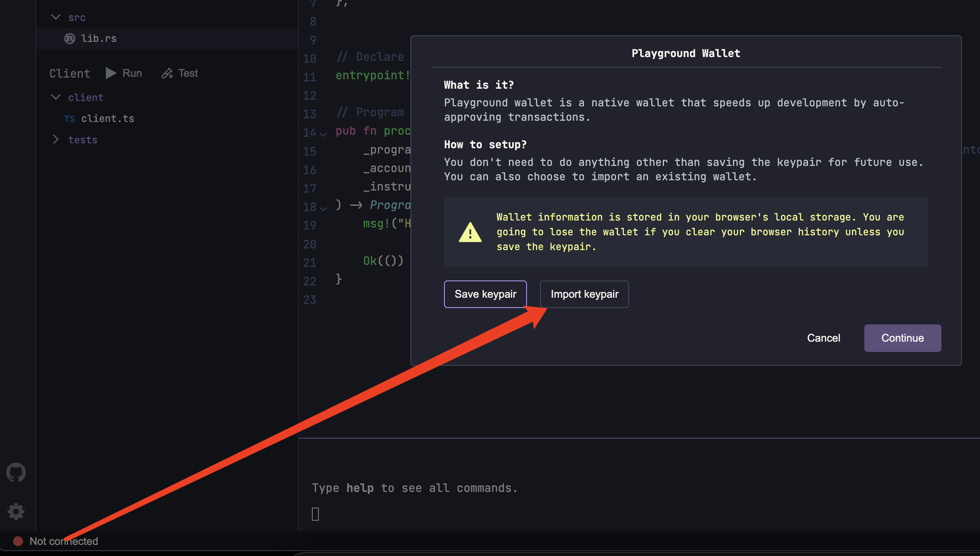Click the Import keypair button

pyautogui.click(x=584, y=294)
